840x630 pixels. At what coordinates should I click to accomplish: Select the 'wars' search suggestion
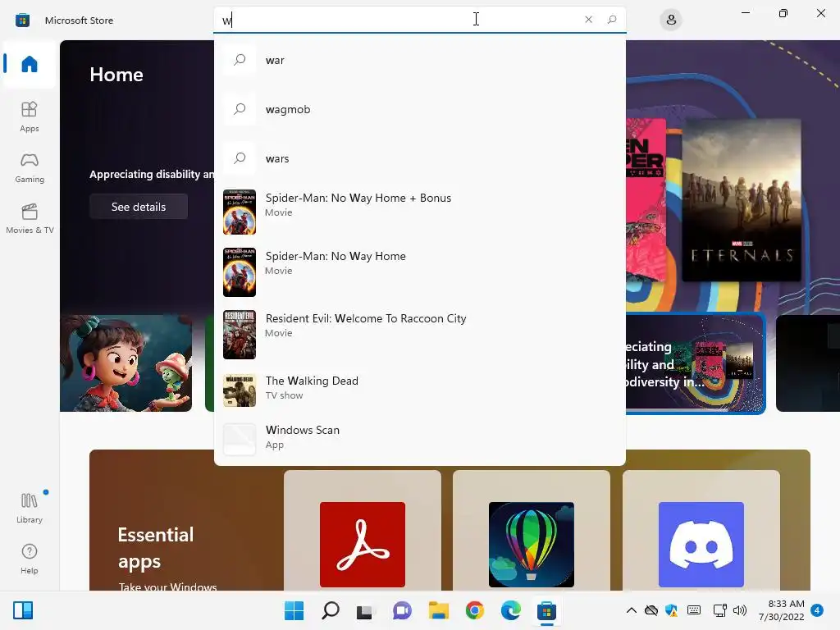[420, 158]
